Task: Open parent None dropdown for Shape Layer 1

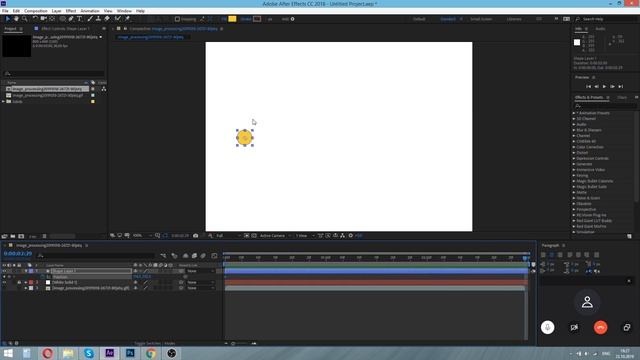Action: pos(200,271)
